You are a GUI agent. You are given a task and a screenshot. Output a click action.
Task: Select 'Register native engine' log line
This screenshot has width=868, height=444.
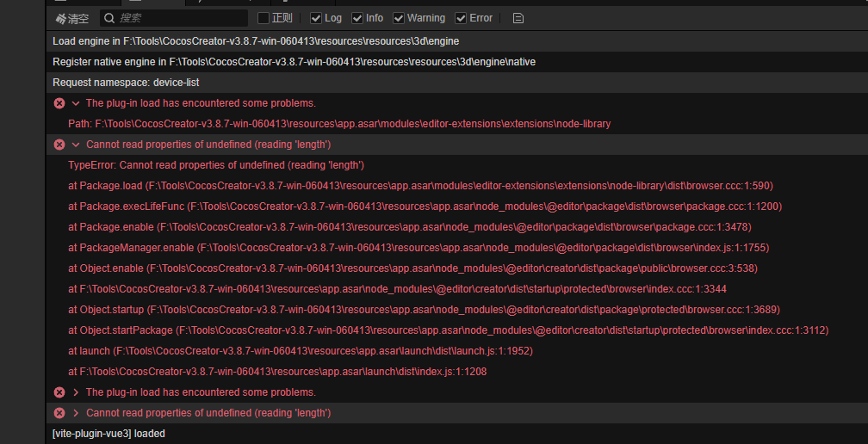click(x=456, y=62)
